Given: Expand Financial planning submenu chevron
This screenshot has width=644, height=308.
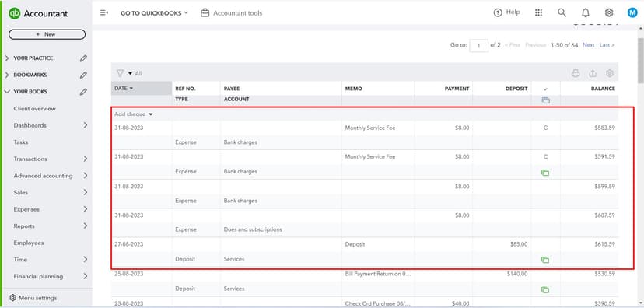Looking at the screenshot, I should click(x=85, y=276).
